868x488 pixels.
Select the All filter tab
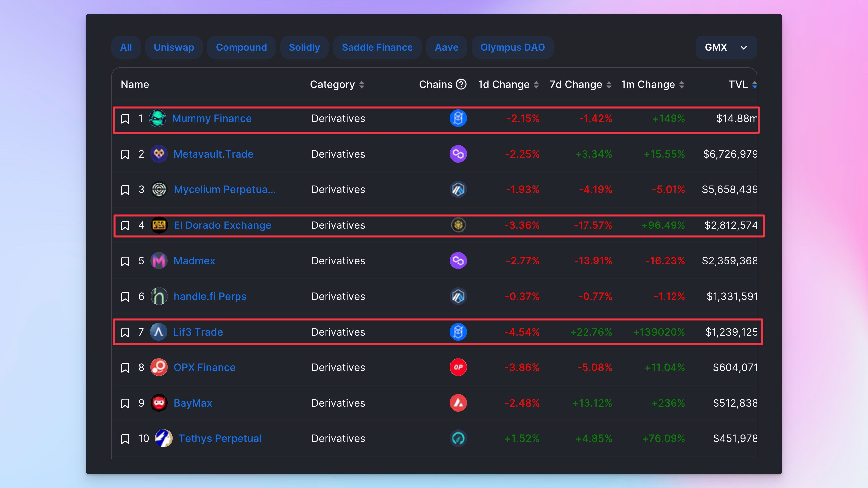(x=126, y=48)
